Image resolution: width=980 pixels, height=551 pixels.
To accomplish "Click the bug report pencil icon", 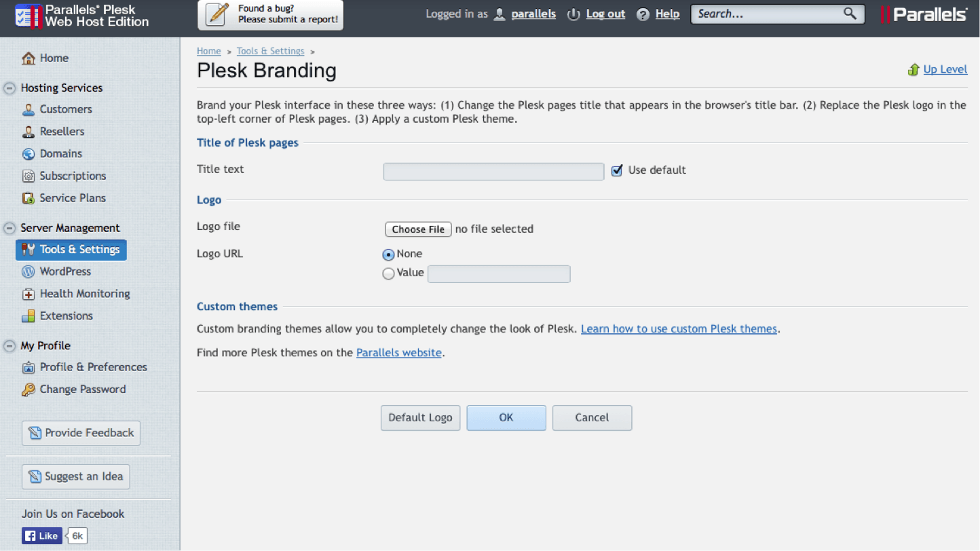I will pyautogui.click(x=217, y=14).
